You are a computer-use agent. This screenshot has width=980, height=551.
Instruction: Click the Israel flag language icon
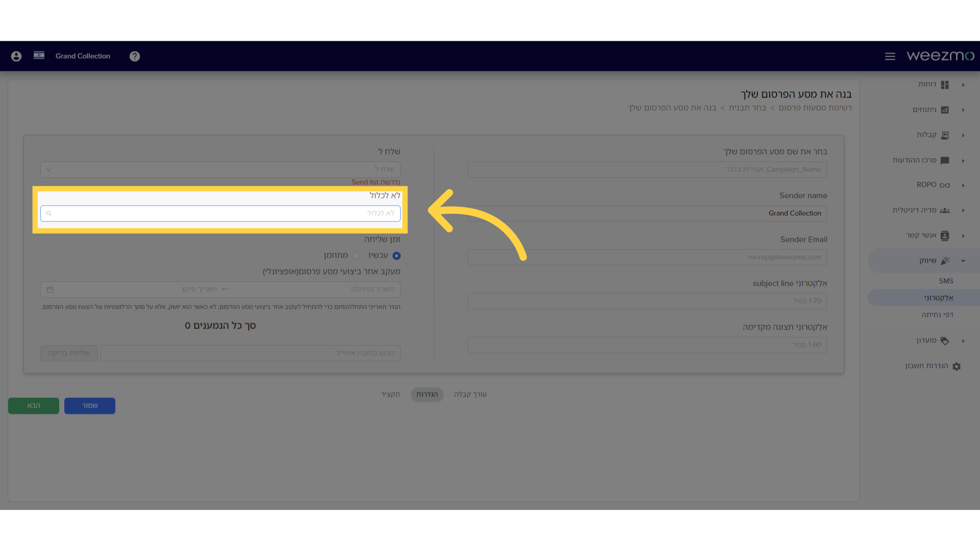point(39,55)
